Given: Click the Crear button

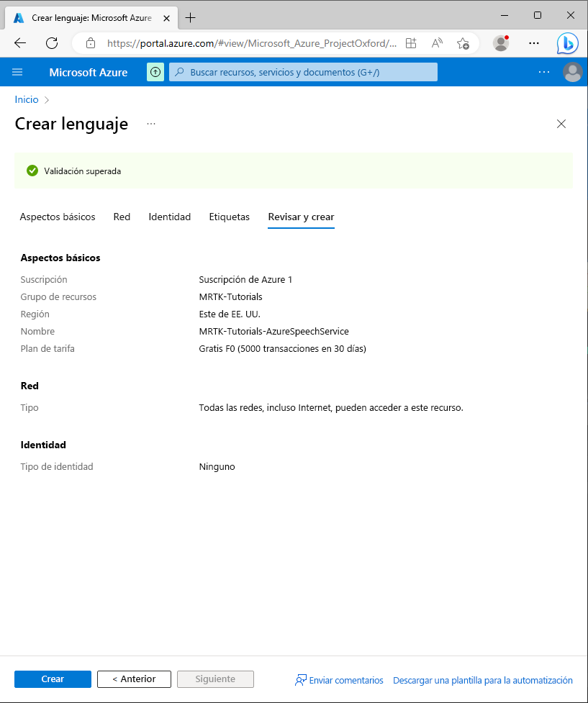Looking at the screenshot, I should click(x=53, y=679).
